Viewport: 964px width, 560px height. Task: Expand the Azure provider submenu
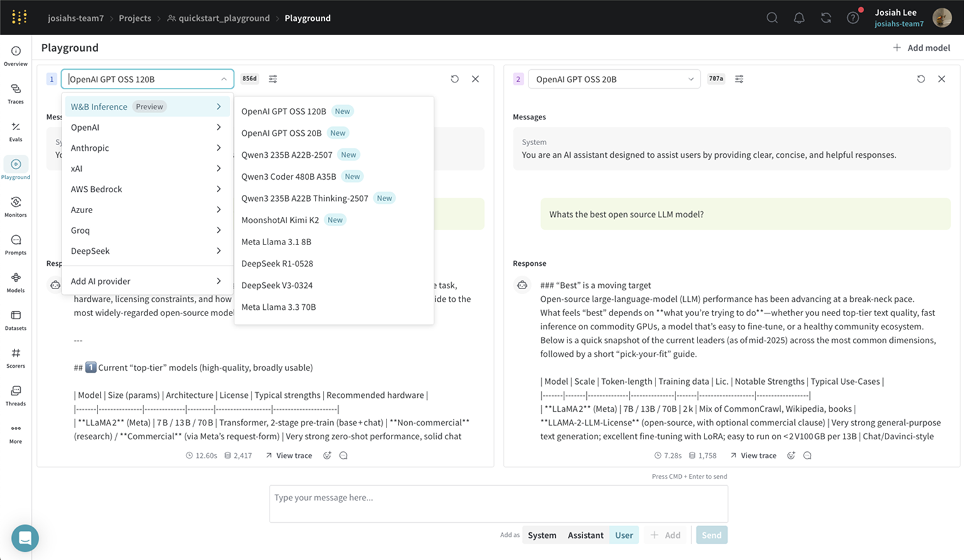[x=146, y=210]
